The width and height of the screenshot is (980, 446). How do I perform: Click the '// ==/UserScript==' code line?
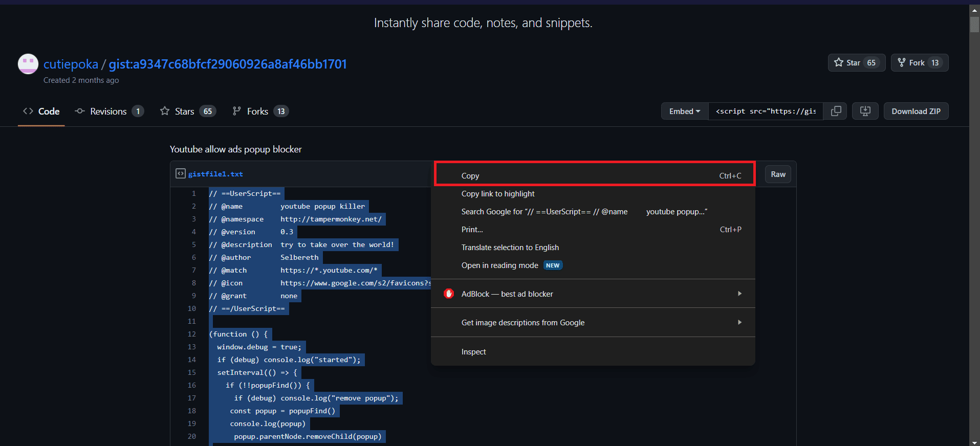click(247, 308)
